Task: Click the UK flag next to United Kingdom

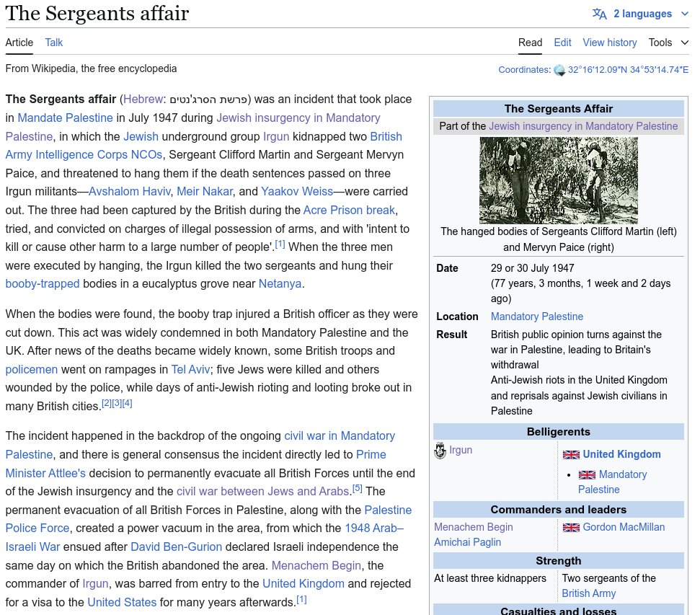Action: [570, 455]
